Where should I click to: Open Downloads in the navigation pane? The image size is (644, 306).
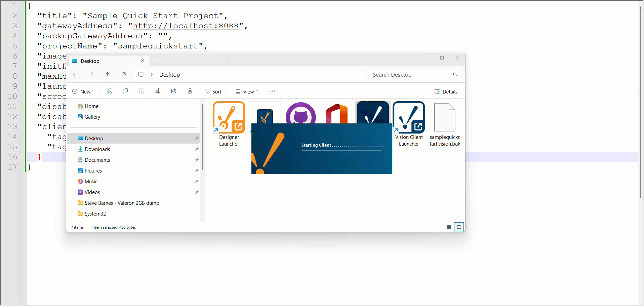click(x=97, y=149)
